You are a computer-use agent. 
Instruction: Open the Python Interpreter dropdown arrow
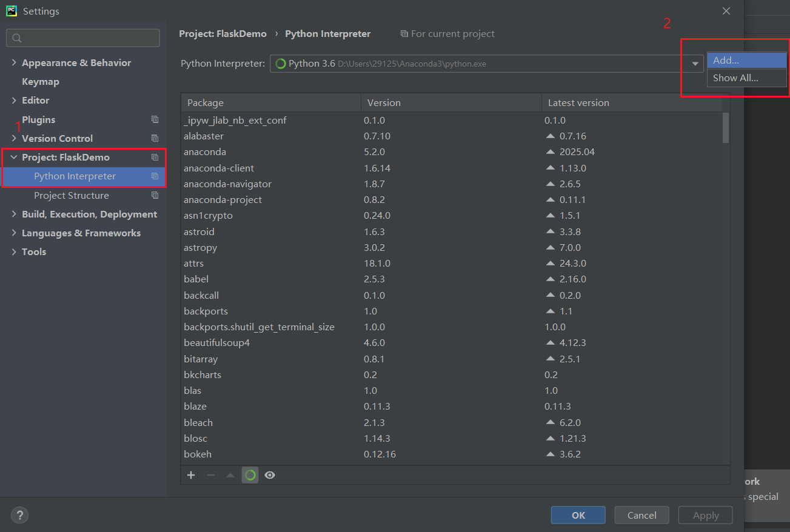click(x=695, y=64)
